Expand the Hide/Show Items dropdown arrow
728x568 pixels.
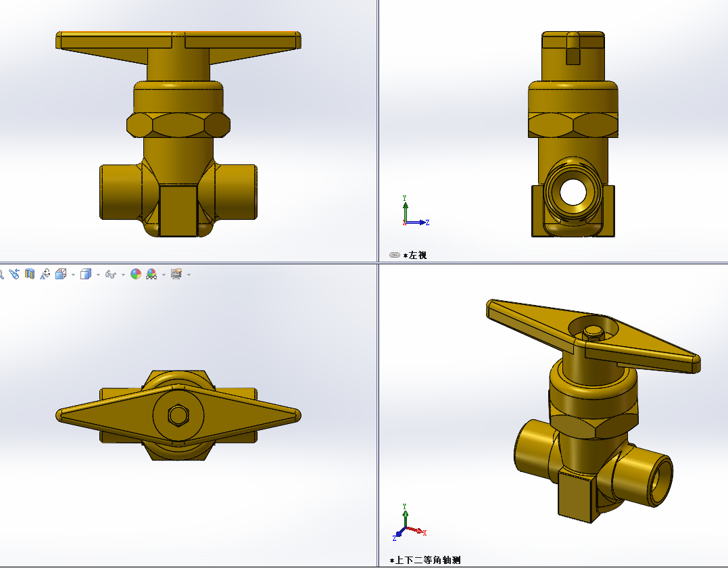tap(123, 275)
